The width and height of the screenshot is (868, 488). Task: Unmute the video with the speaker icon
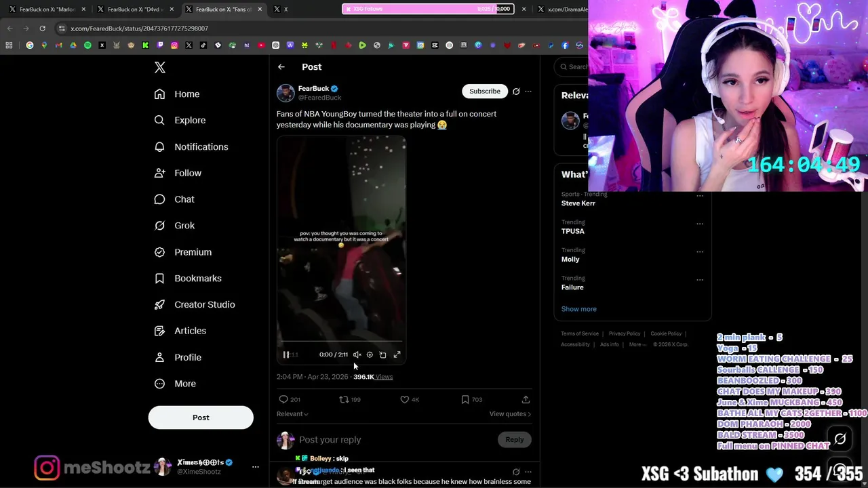coord(357,354)
